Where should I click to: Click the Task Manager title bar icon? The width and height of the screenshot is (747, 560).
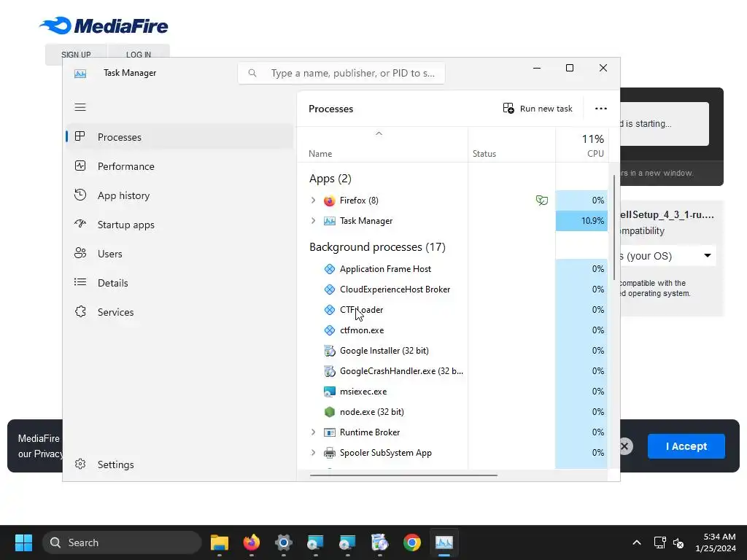point(80,74)
